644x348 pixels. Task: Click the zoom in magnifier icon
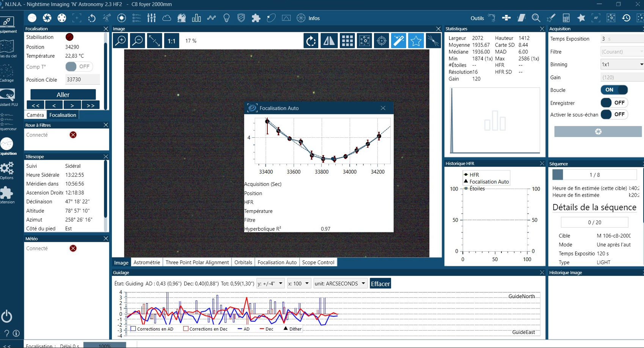click(x=121, y=41)
